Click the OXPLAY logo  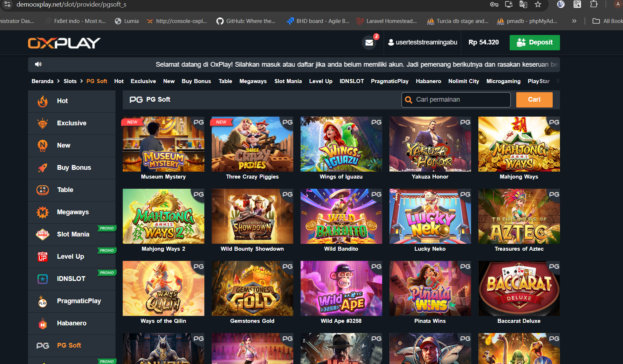pos(64,43)
